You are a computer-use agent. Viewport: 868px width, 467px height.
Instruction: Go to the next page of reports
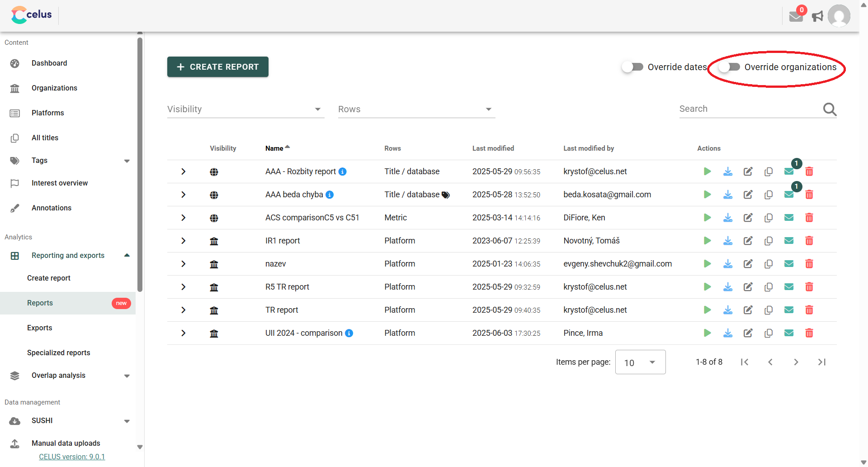click(x=796, y=362)
